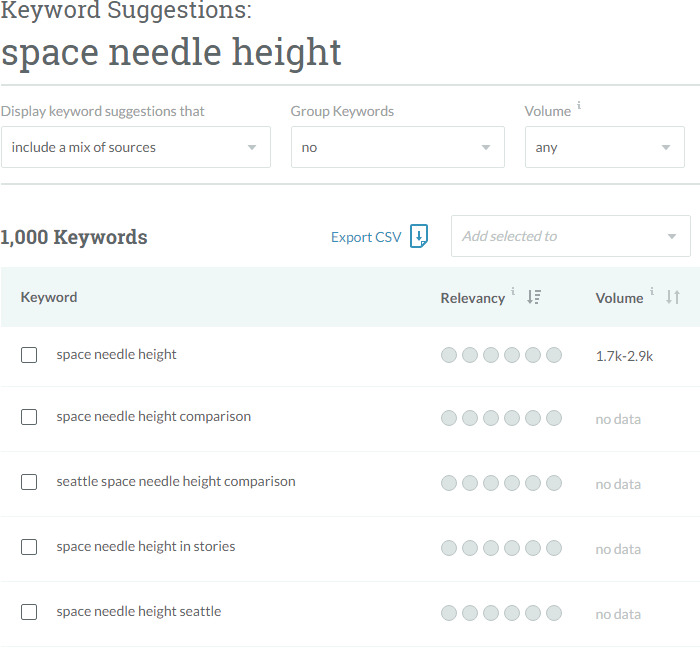Check the 'space needle height seattle' box
This screenshot has width=700, height=647.
tap(29, 612)
